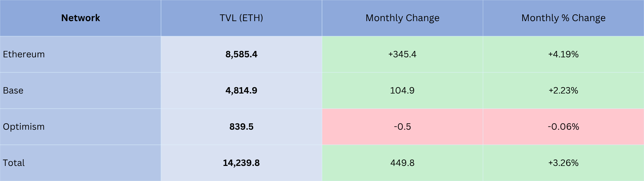The image size is (644, 181).
Task: Select total TVL value 14,239.8
Action: point(241,163)
